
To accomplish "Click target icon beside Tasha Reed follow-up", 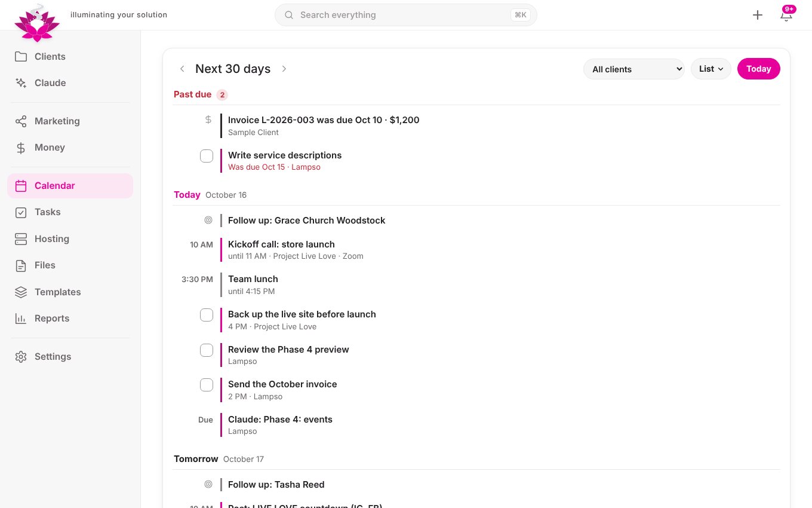I will tap(208, 484).
